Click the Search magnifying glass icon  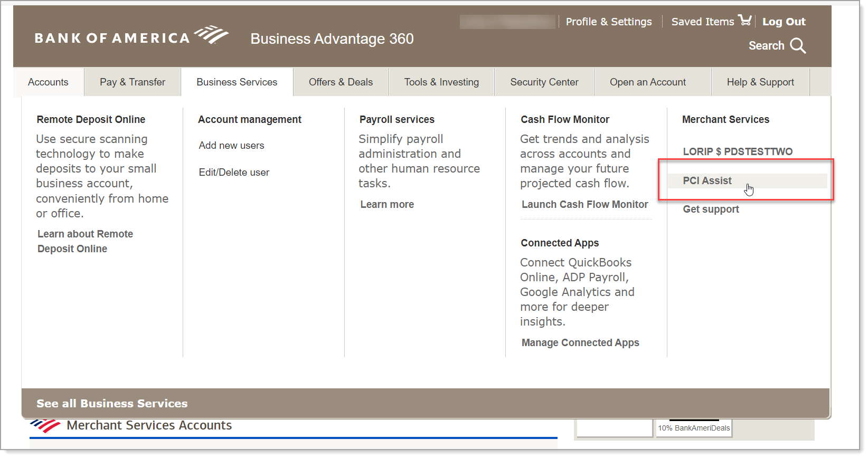pos(798,46)
